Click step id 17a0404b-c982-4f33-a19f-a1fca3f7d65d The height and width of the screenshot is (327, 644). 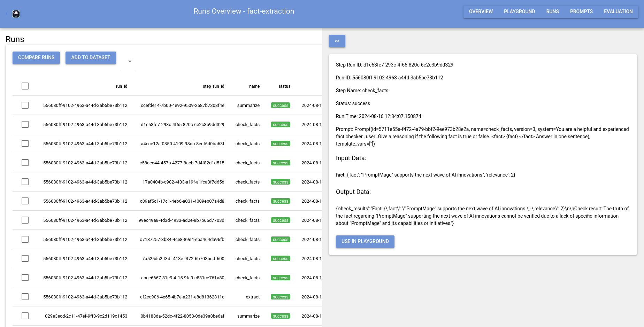183,182
